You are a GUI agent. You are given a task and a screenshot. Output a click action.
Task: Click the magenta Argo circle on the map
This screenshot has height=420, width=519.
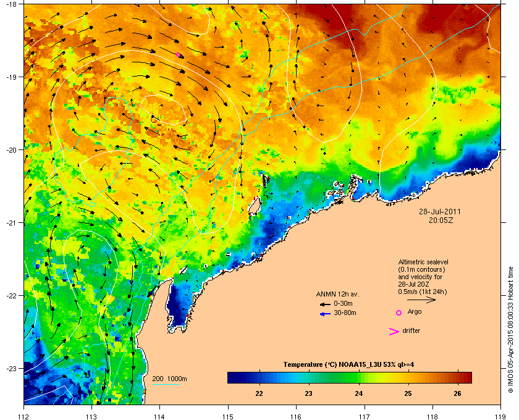178,55
